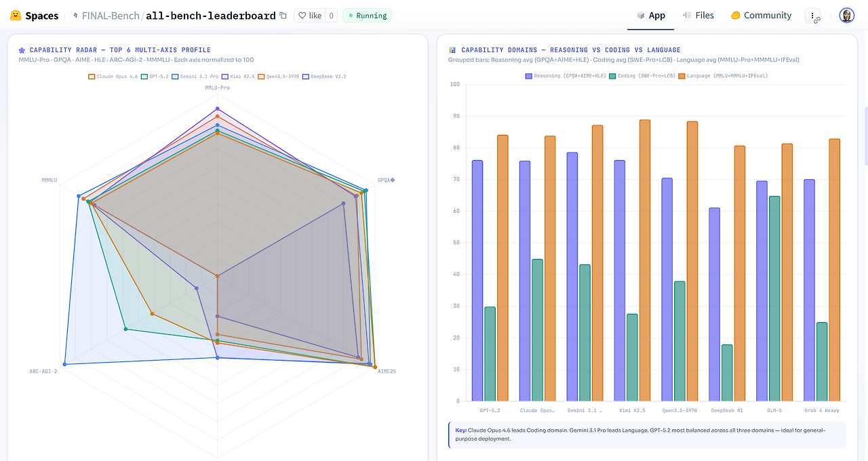
Task: Toggle Gemini 3.1 Pro radar legend
Action: pyautogui.click(x=195, y=77)
